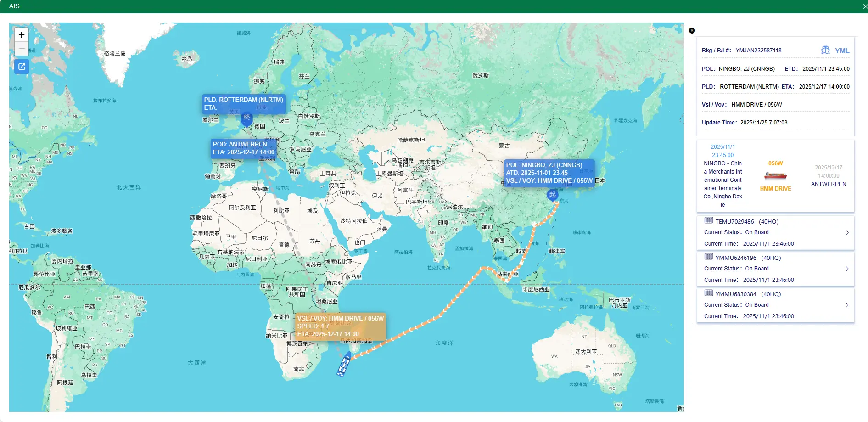Click container number TEMU7029486
This screenshot has height=422, width=868.
[x=734, y=222]
